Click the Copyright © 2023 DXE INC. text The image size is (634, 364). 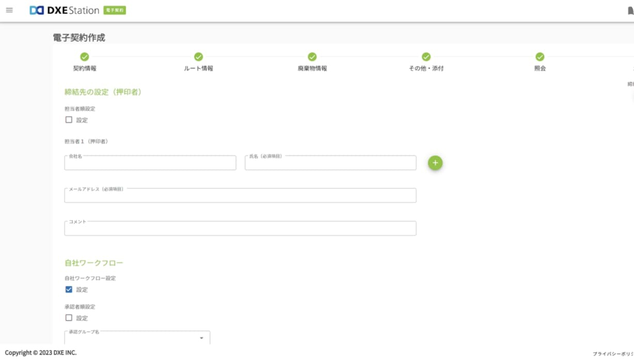[41, 353]
